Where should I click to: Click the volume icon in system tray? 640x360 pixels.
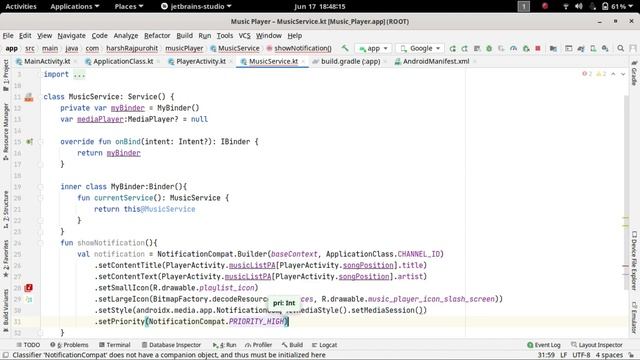click(578, 6)
